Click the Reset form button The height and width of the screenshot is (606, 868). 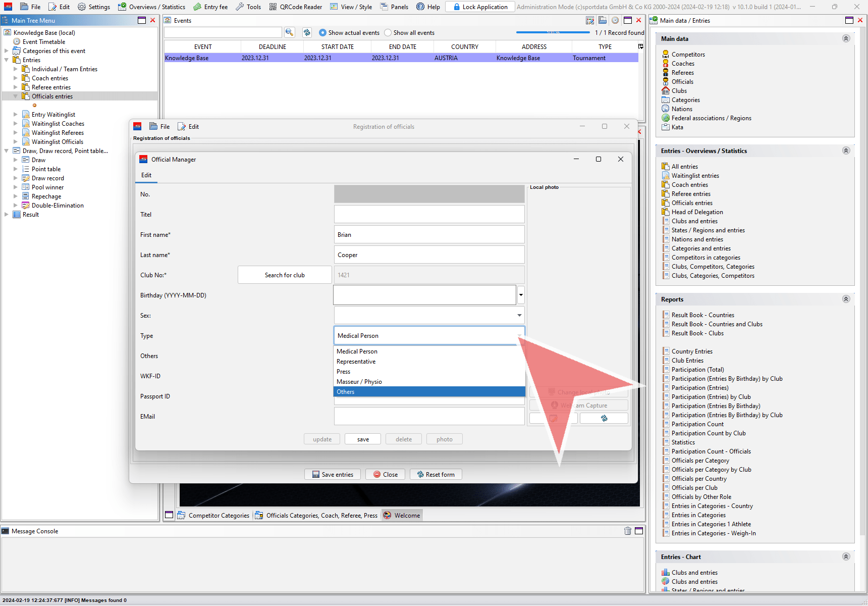436,474
